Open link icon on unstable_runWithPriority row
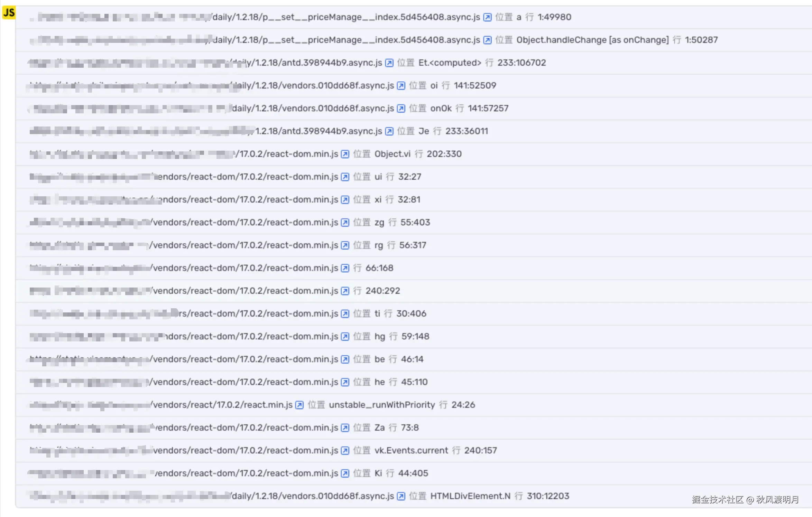The image size is (812, 517). pos(300,405)
